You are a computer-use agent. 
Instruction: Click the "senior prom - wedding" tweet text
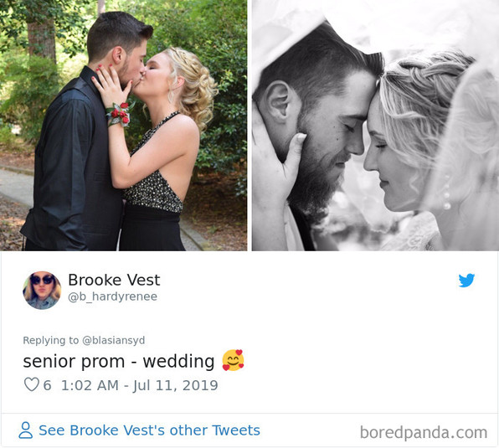(119, 362)
